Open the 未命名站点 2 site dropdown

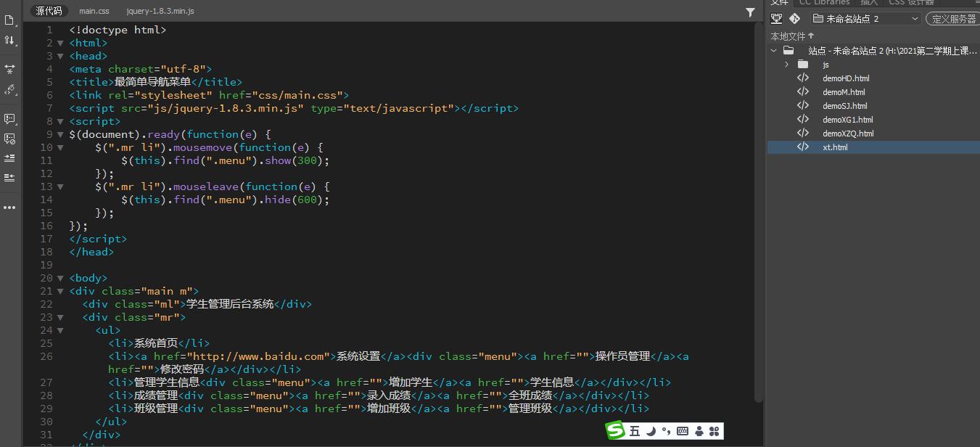tap(865, 19)
